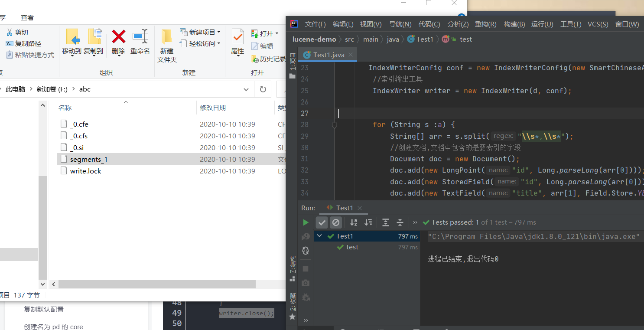Image resolution: width=644 pixels, height=330 pixels.
Task: Click the Rerun failed tests icon
Action: tap(306, 236)
